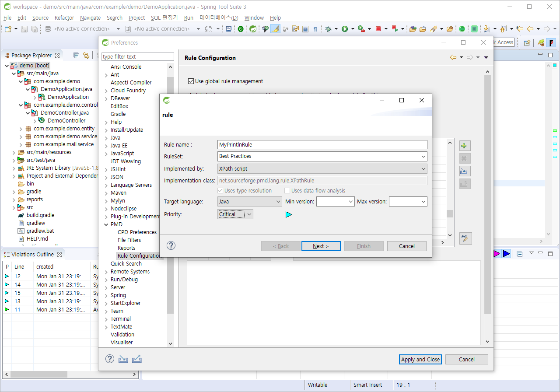Click the Spring Boot dashboard toolbar icon
Screen dimensions: 560x392
pyautogui.click(x=253, y=29)
